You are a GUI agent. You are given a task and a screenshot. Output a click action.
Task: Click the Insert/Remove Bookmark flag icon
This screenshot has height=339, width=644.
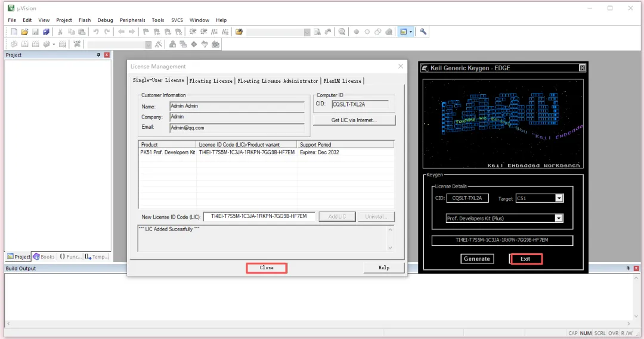[x=146, y=32]
